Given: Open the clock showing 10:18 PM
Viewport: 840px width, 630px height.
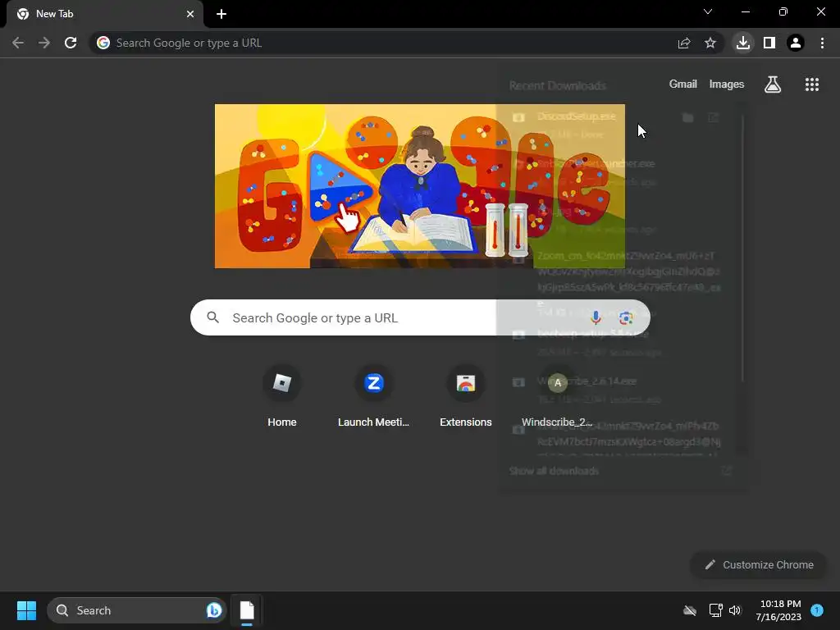Looking at the screenshot, I should (x=778, y=610).
